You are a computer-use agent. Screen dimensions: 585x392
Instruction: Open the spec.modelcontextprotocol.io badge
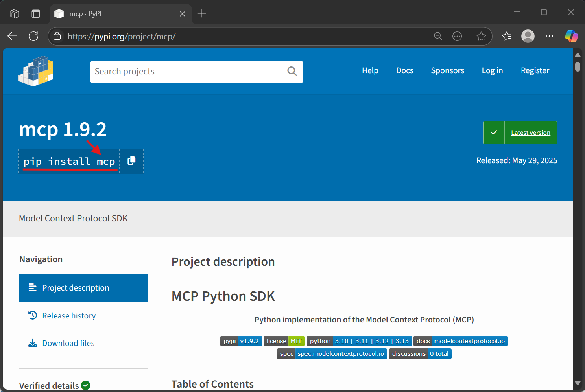[332, 353]
